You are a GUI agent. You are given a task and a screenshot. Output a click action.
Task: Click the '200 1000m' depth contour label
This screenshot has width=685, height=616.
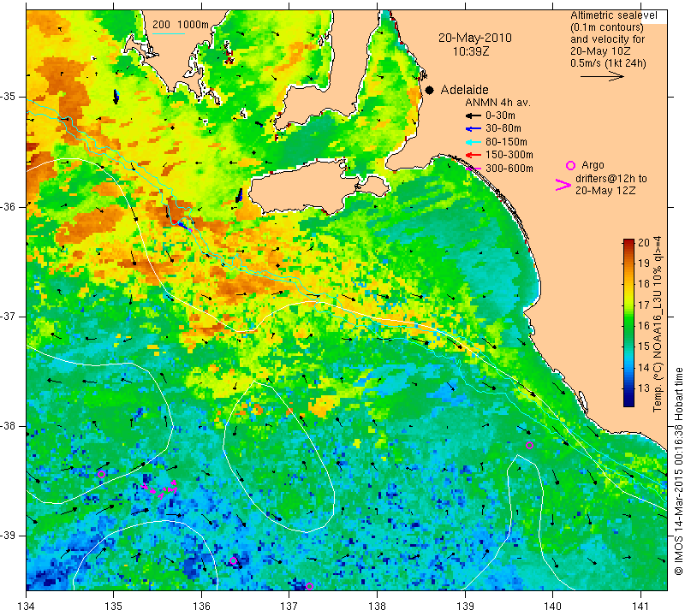tap(180, 25)
